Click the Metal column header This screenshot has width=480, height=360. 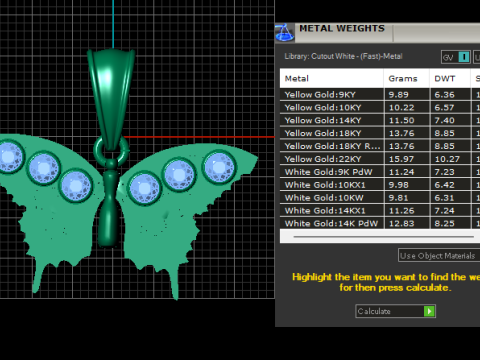[x=332, y=79]
